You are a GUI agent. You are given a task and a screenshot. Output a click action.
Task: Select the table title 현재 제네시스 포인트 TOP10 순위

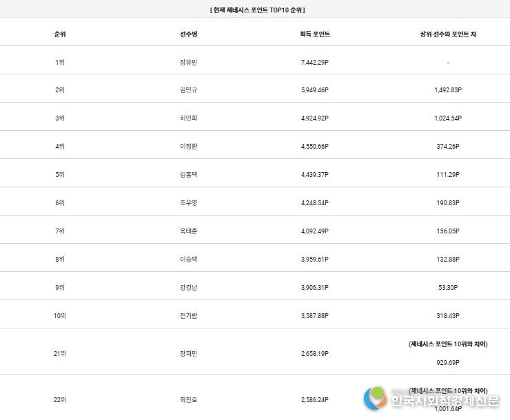pyautogui.click(x=257, y=10)
